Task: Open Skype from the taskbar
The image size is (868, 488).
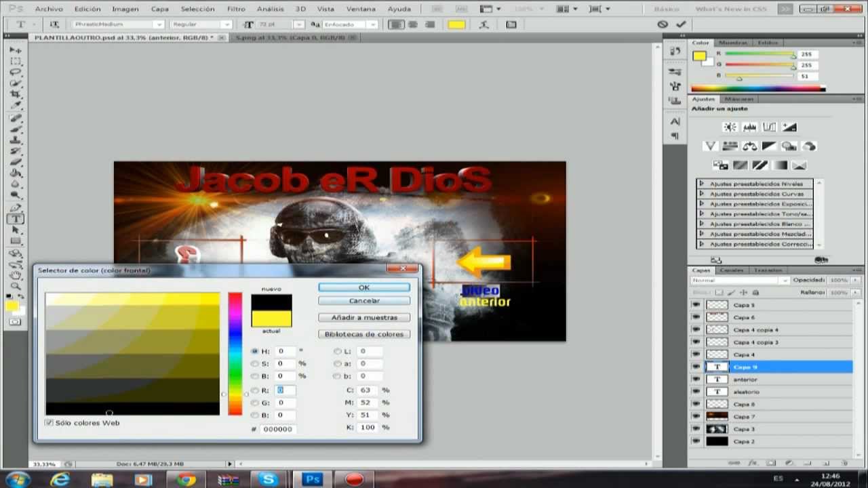Action: [269, 479]
